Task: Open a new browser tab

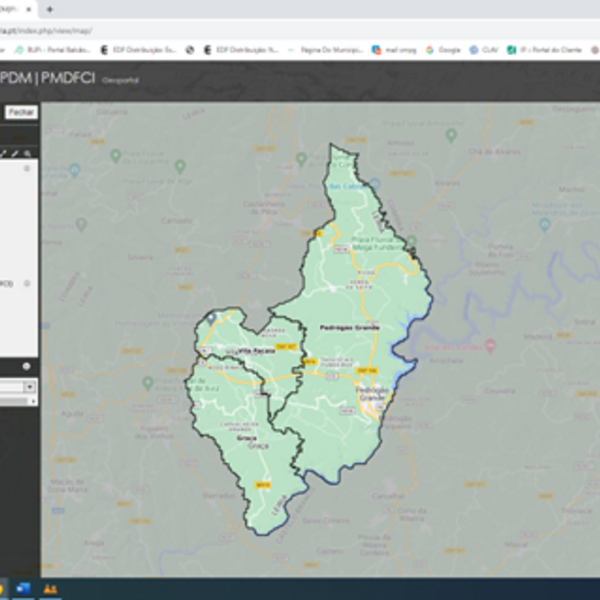Action: click(49, 9)
